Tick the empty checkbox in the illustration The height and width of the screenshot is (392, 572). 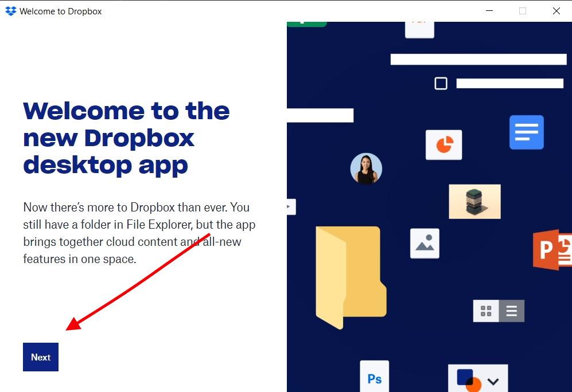tap(441, 84)
